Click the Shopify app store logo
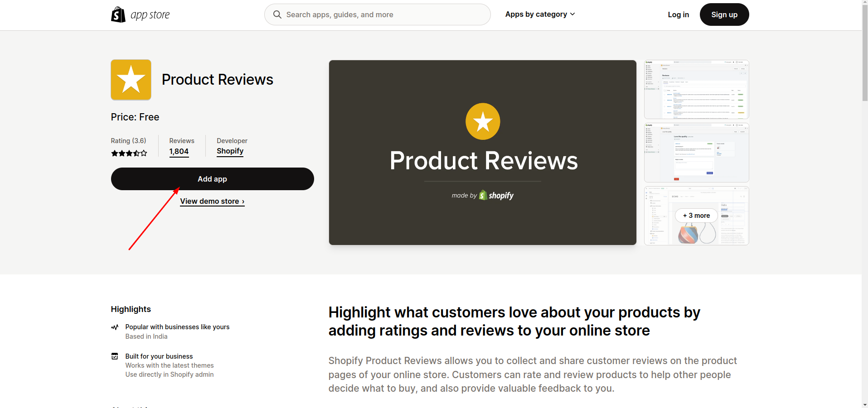 [140, 15]
